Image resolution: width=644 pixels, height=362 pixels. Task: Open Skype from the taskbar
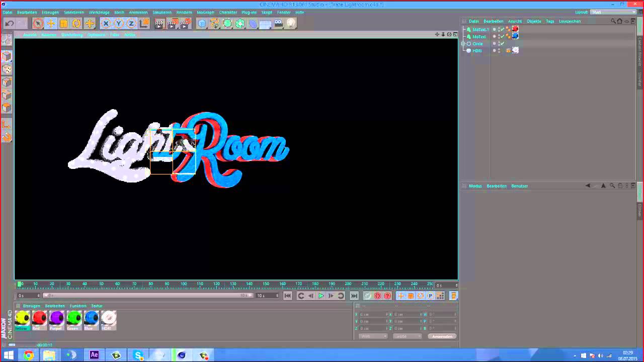[138, 355]
